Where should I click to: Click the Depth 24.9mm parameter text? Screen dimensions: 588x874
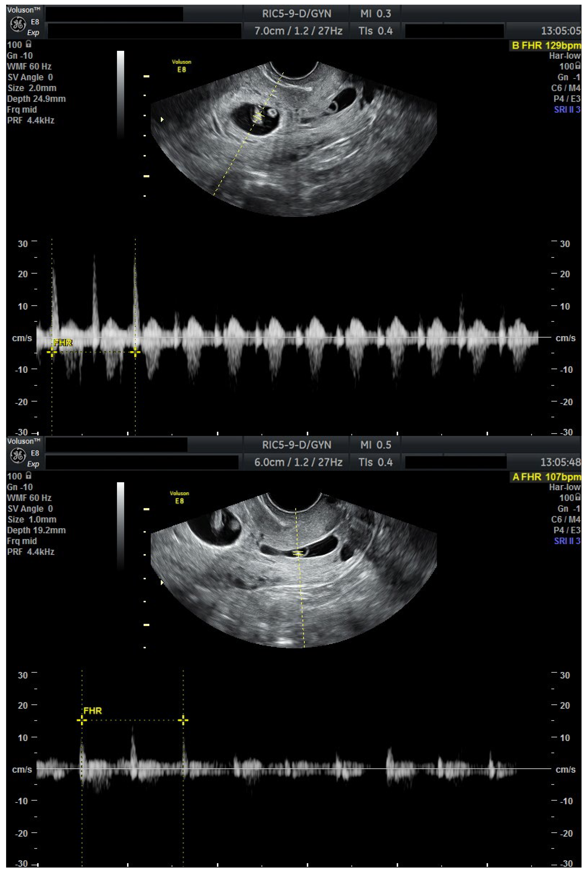[36, 99]
